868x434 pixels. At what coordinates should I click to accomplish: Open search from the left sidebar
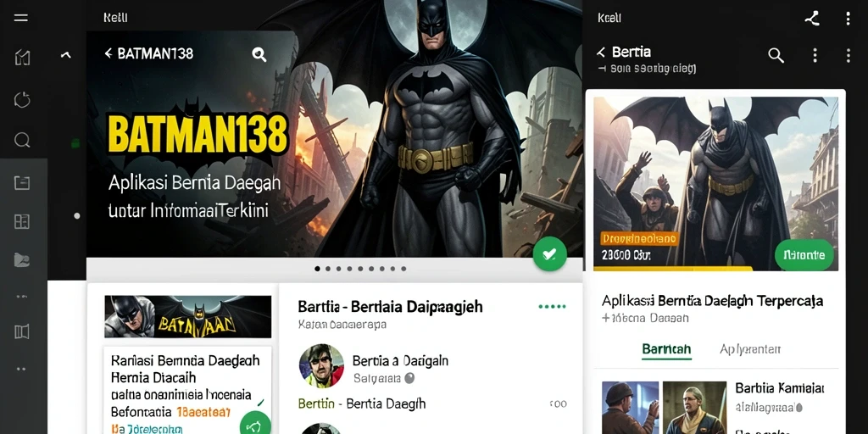(x=22, y=140)
